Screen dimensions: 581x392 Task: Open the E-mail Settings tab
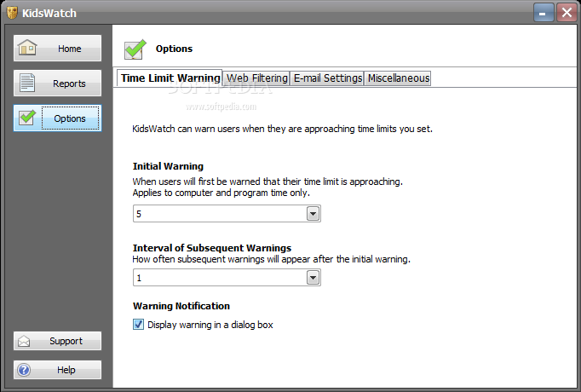coord(327,78)
